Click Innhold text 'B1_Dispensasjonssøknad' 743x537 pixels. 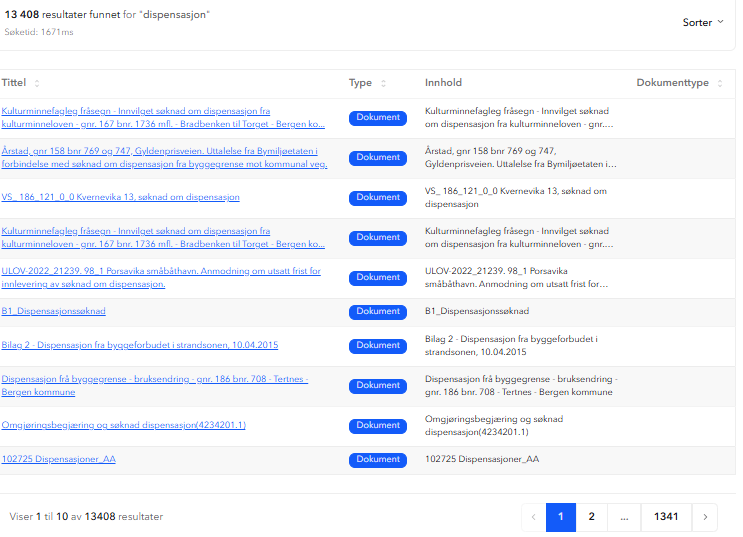point(477,311)
